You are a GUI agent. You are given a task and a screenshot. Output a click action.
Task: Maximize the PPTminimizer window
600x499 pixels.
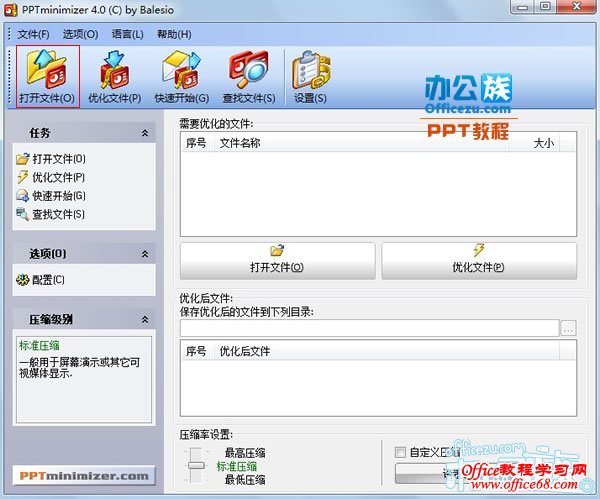(x=546, y=7)
